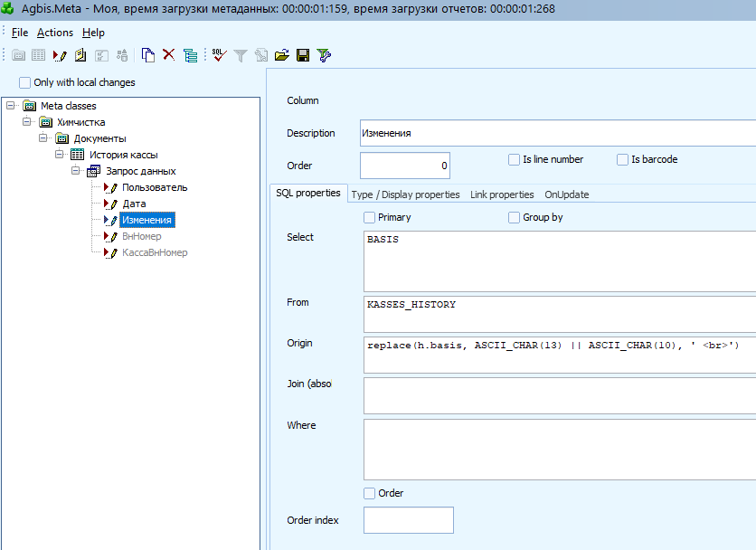The height and width of the screenshot is (550, 756).
Task: Click the Select field containing BASIS
Action: [x=560, y=261]
